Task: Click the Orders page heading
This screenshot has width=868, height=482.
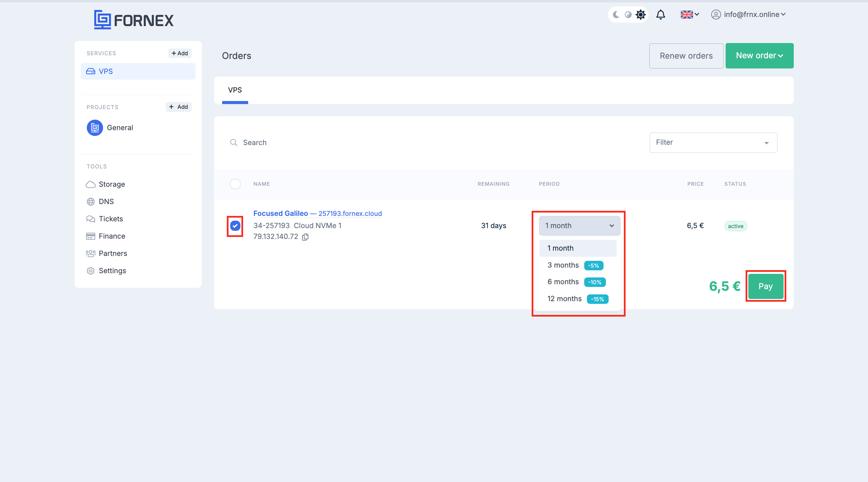Action: click(x=236, y=56)
